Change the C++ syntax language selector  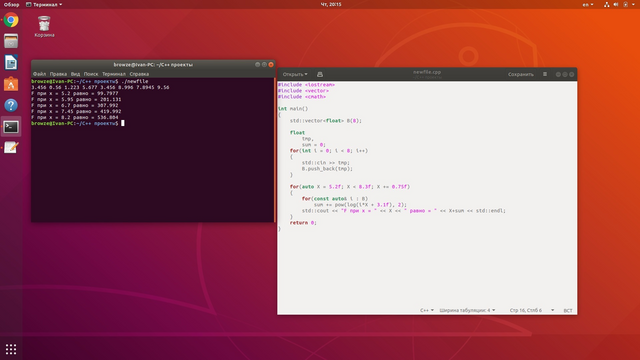click(427, 311)
